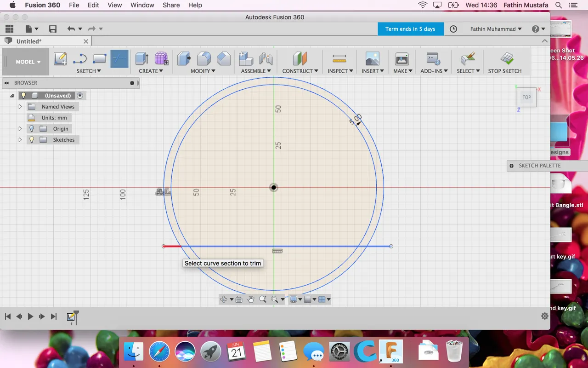Click the Look At navigation icon

(x=239, y=299)
